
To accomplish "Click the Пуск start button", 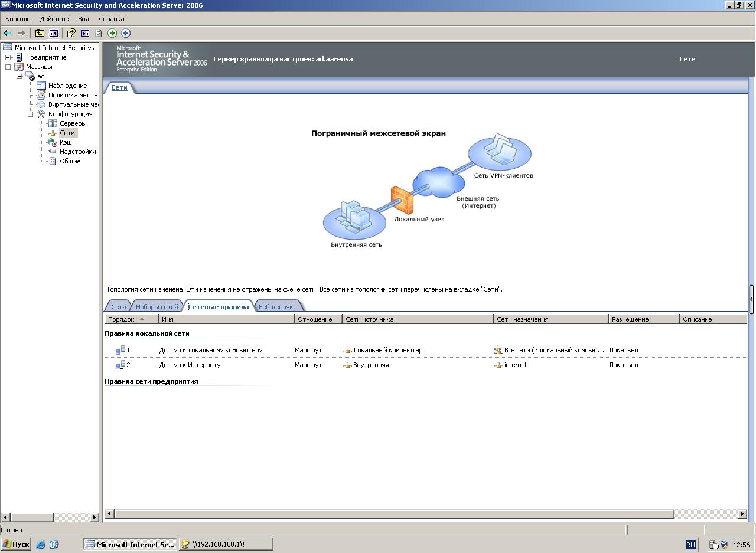I will (16, 544).
